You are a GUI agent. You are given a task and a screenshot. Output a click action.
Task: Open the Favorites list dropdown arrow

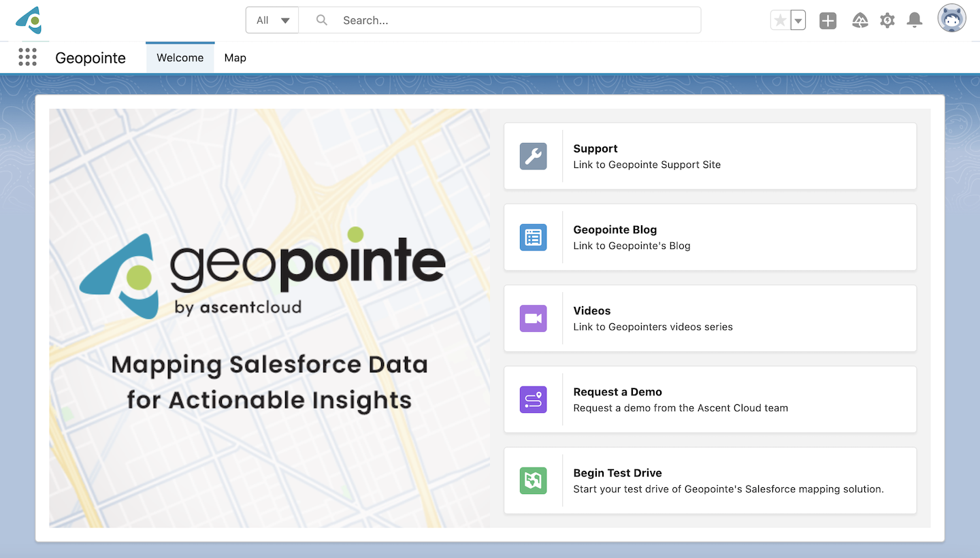tap(798, 20)
